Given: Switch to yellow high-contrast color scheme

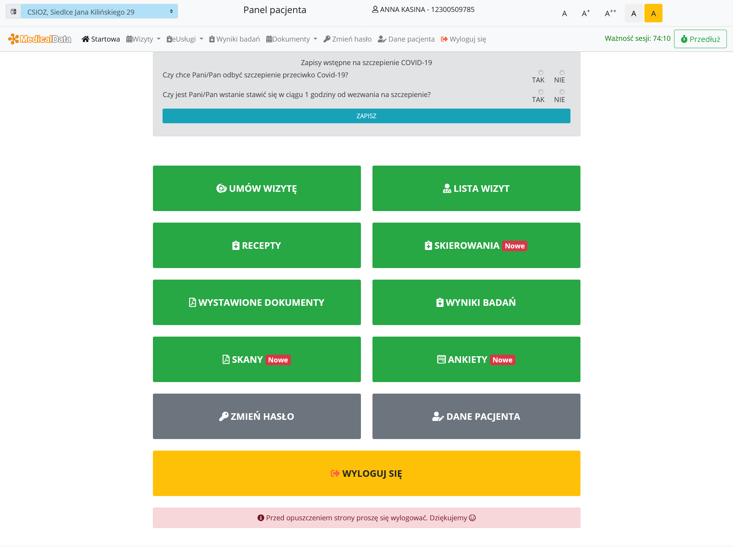Looking at the screenshot, I should 653,13.
